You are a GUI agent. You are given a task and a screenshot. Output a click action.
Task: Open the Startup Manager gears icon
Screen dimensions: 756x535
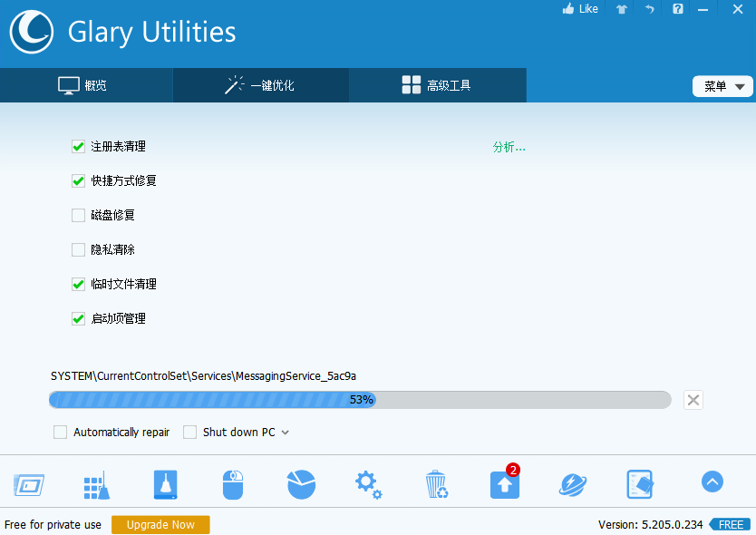coord(368,483)
